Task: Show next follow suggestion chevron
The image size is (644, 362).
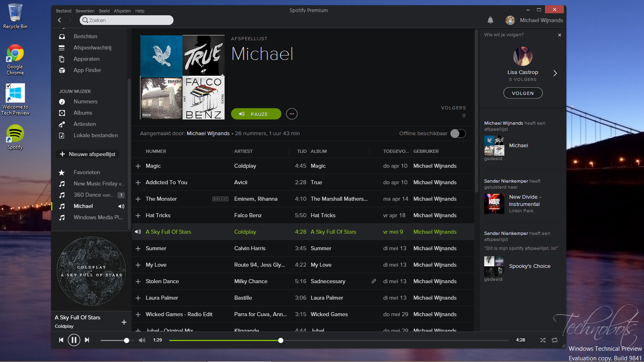Action: tap(555, 73)
